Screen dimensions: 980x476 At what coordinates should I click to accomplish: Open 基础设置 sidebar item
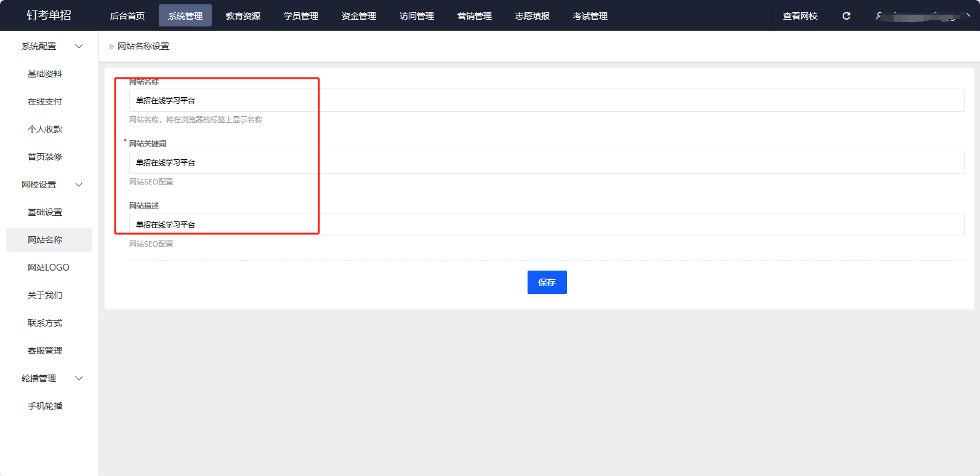(45, 212)
